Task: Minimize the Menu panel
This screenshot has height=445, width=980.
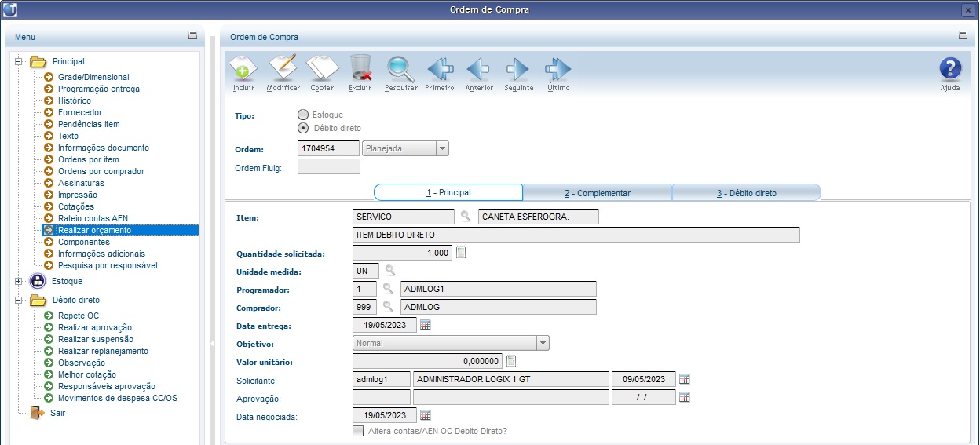Action: tap(193, 36)
